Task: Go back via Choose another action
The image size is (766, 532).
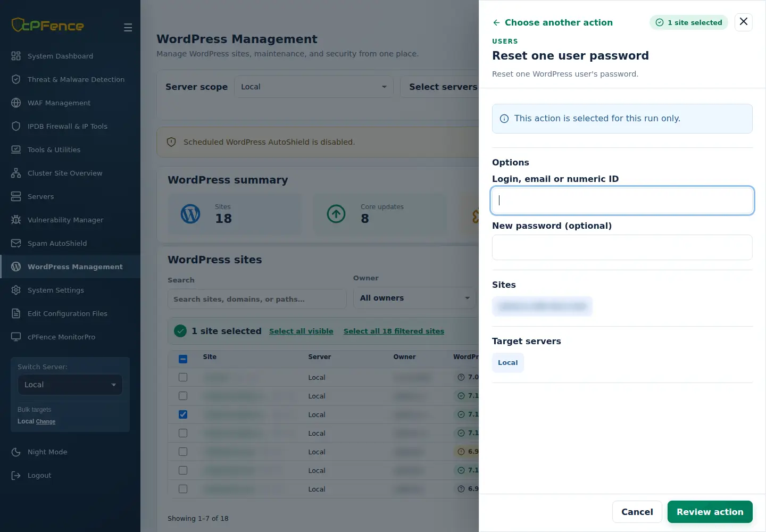Action: [x=553, y=22]
